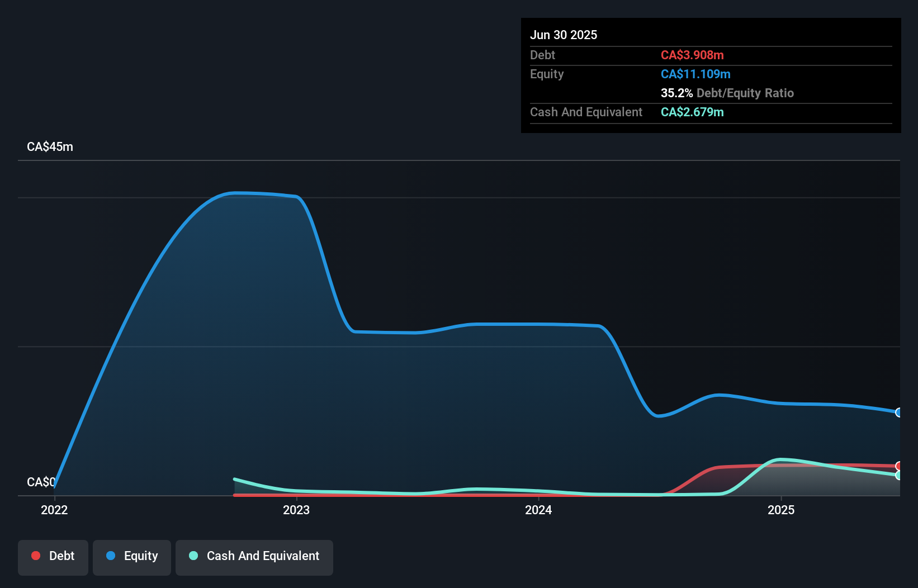Select the 2025 axis label
The image size is (918, 588).
click(x=782, y=510)
